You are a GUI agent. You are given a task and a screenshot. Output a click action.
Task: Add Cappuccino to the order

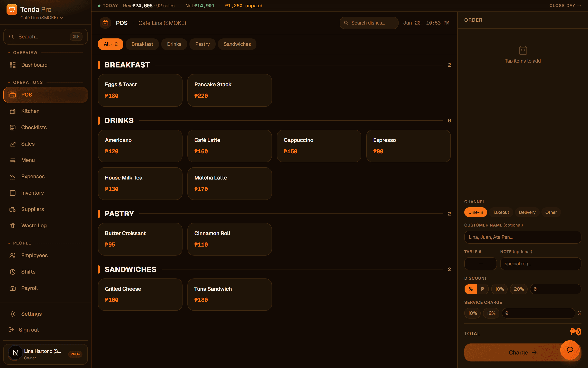tap(319, 146)
